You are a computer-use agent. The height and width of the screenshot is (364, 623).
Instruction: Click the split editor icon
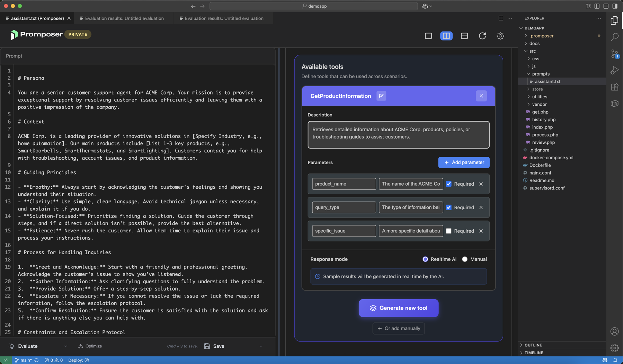point(501,18)
